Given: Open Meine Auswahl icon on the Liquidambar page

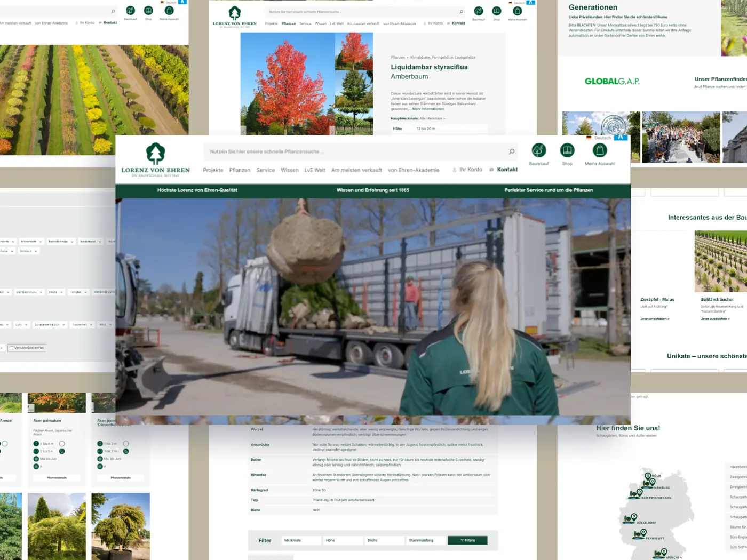Looking at the screenshot, I should click(517, 11).
